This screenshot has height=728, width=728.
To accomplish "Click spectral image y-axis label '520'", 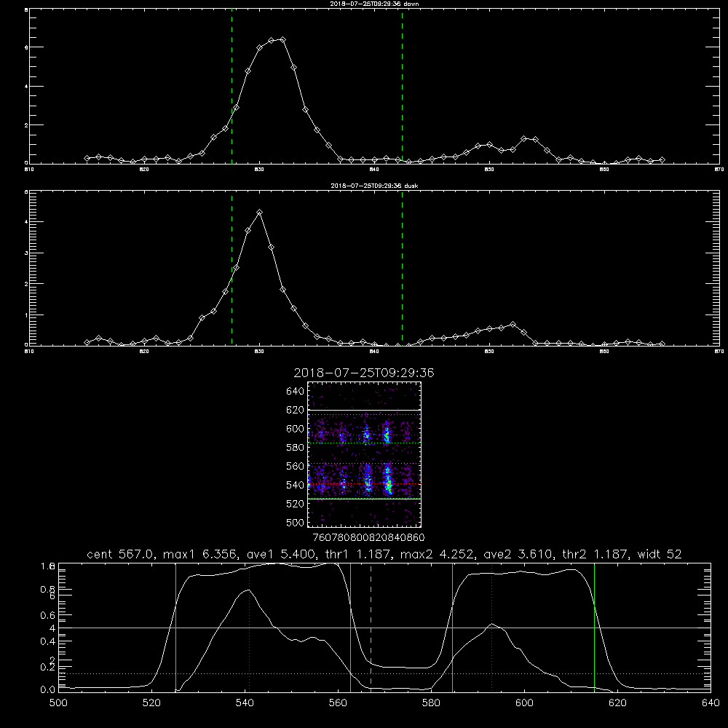I will pos(295,504).
